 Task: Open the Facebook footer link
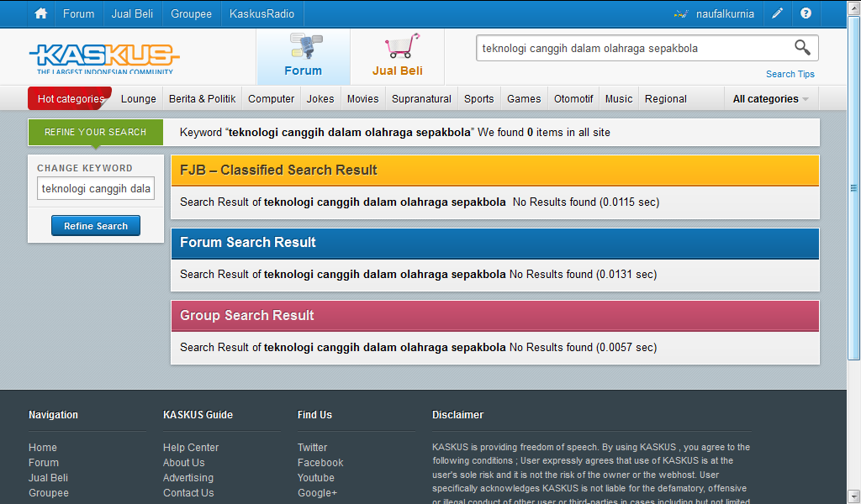coord(320,463)
